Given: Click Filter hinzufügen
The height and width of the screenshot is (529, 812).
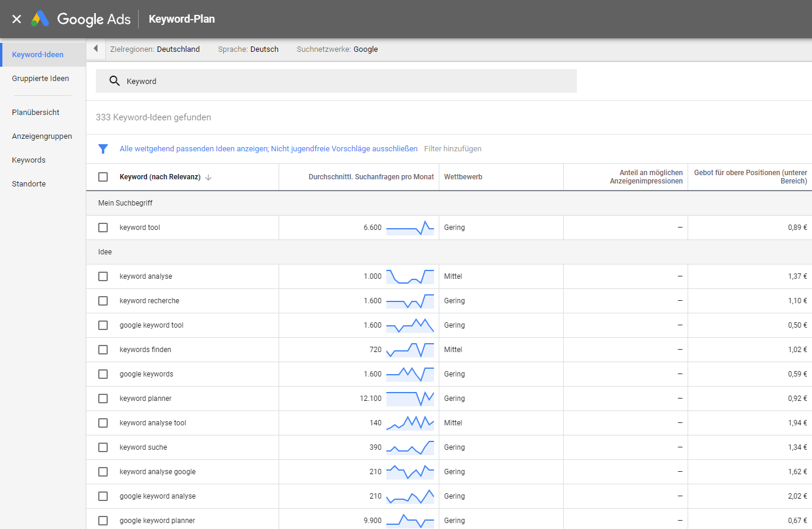Looking at the screenshot, I should [x=452, y=149].
